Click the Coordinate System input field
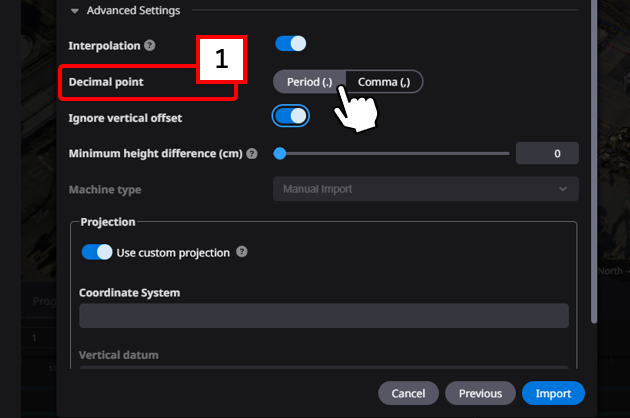 point(324,316)
